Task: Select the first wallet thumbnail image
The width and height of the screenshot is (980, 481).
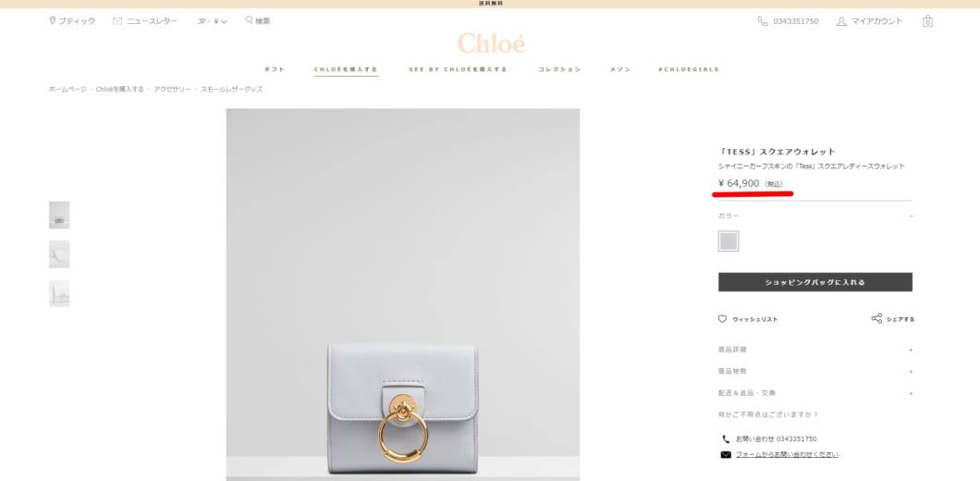Action: pyautogui.click(x=59, y=216)
